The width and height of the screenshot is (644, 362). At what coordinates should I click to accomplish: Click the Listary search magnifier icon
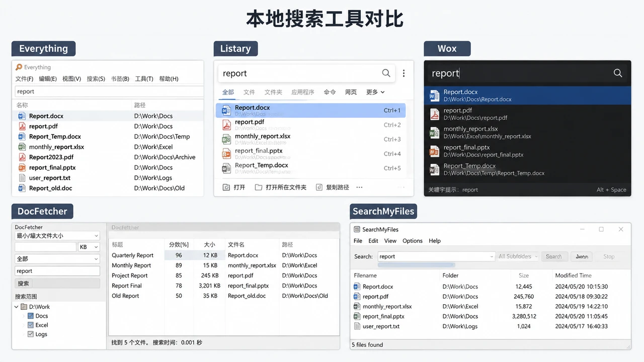pyautogui.click(x=386, y=73)
